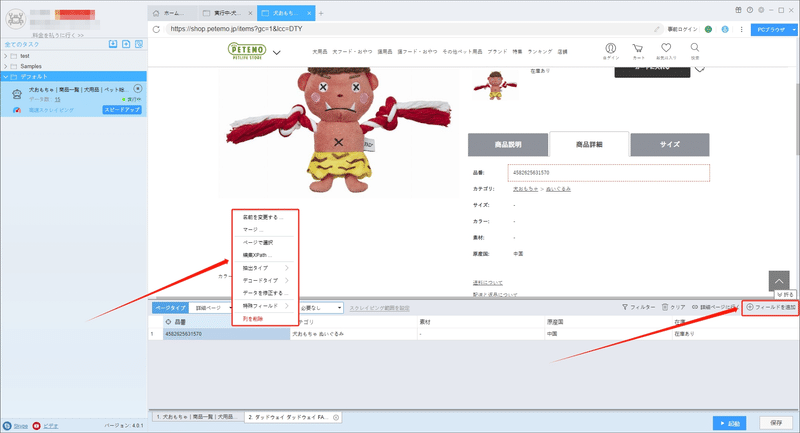Click the 保存 save button
800x433 pixels.
pos(776,423)
